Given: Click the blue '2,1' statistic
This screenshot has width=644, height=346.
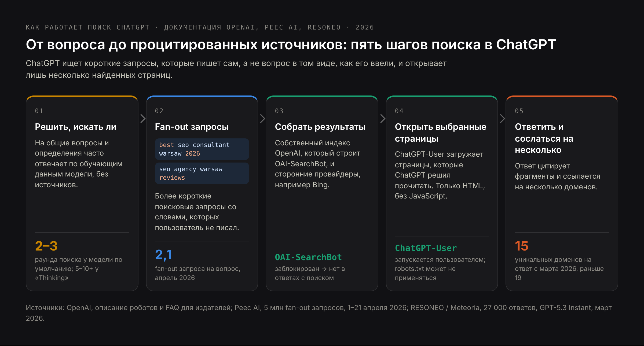Looking at the screenshot, I should pos(163,255).
